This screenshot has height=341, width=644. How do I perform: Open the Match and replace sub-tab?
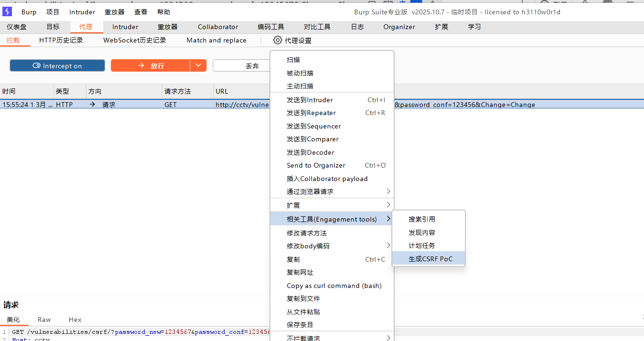point(217,40)
